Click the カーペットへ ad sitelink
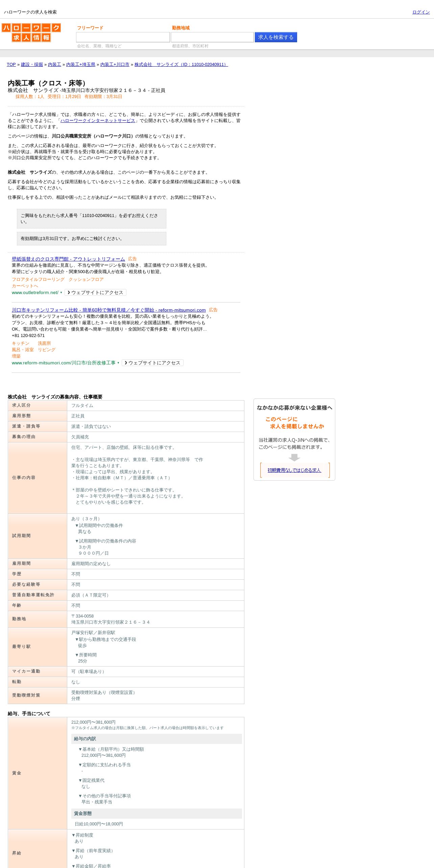The width and height of the screenshot is (434, 868). [25, 286]
